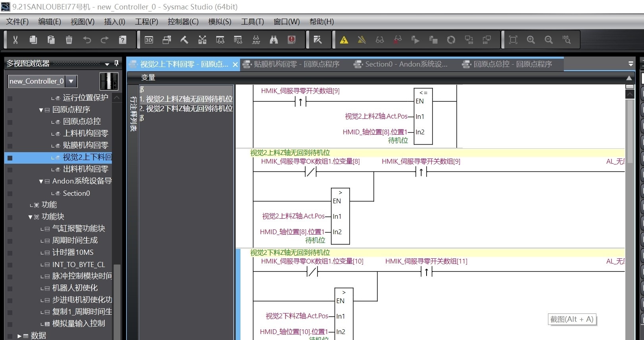
Task: Zoom out with the magnifier minus icon
Action: (x=549, y=40)
